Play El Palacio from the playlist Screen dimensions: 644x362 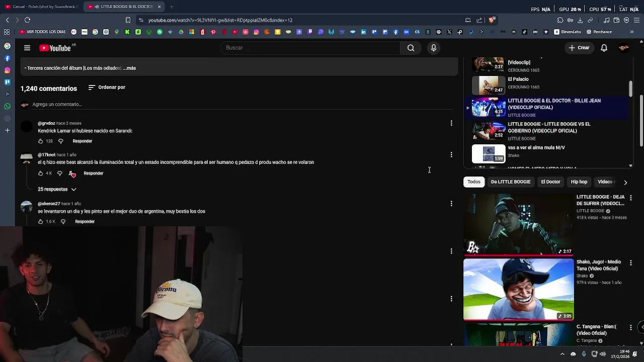[546, 84]
